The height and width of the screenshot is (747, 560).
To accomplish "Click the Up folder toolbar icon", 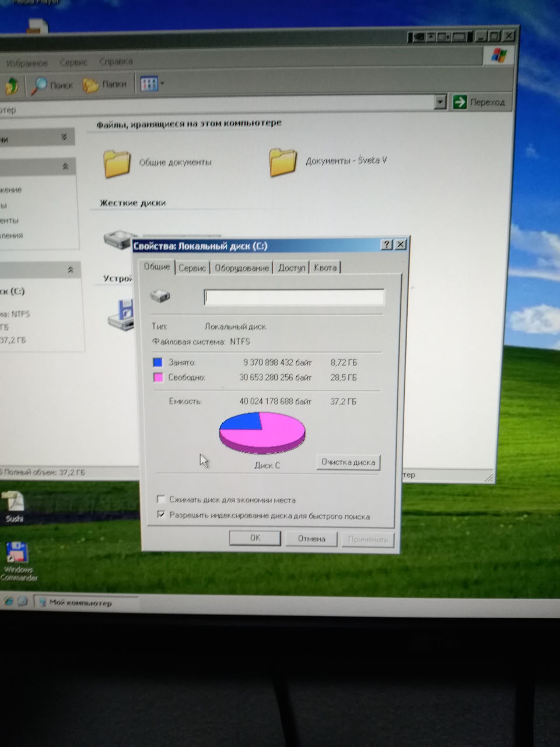I will 10,86.
